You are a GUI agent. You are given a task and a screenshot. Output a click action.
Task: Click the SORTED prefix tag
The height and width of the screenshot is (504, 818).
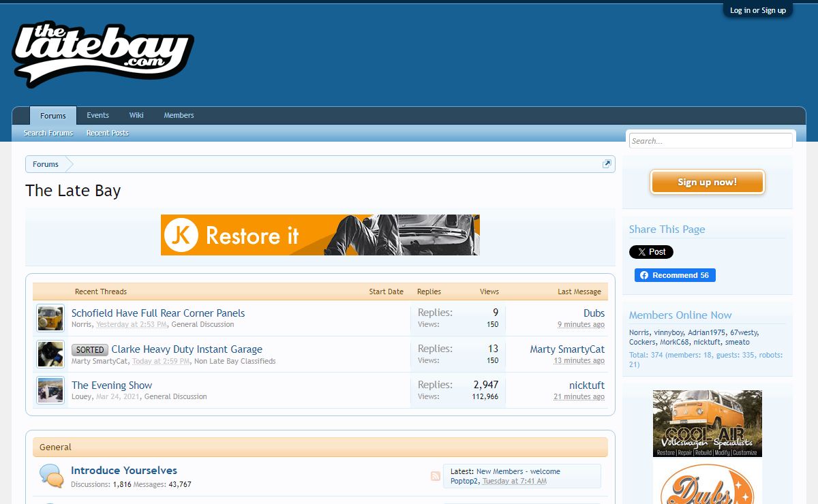90,350
